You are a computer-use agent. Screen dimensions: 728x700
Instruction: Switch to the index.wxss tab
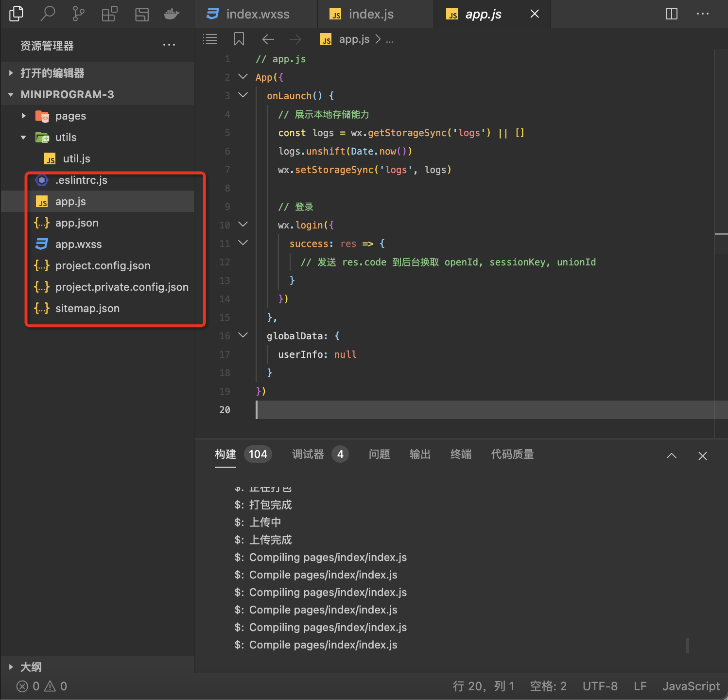256,14
